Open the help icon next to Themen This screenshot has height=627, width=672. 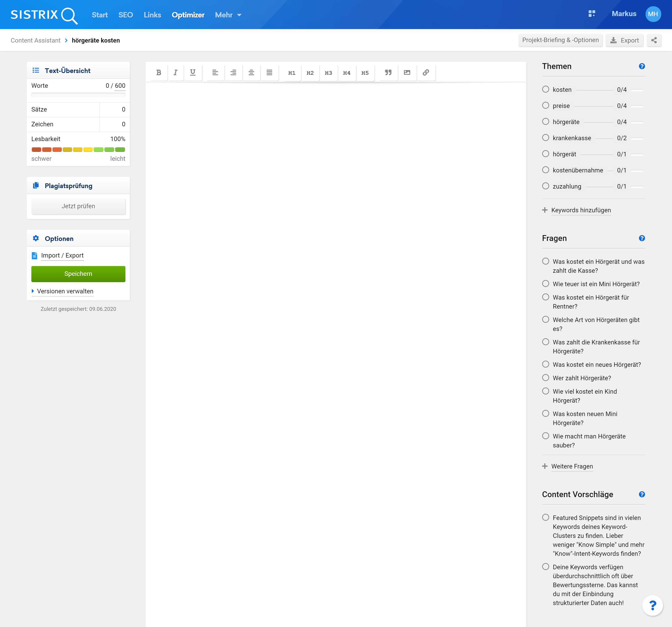click(642, 66)
